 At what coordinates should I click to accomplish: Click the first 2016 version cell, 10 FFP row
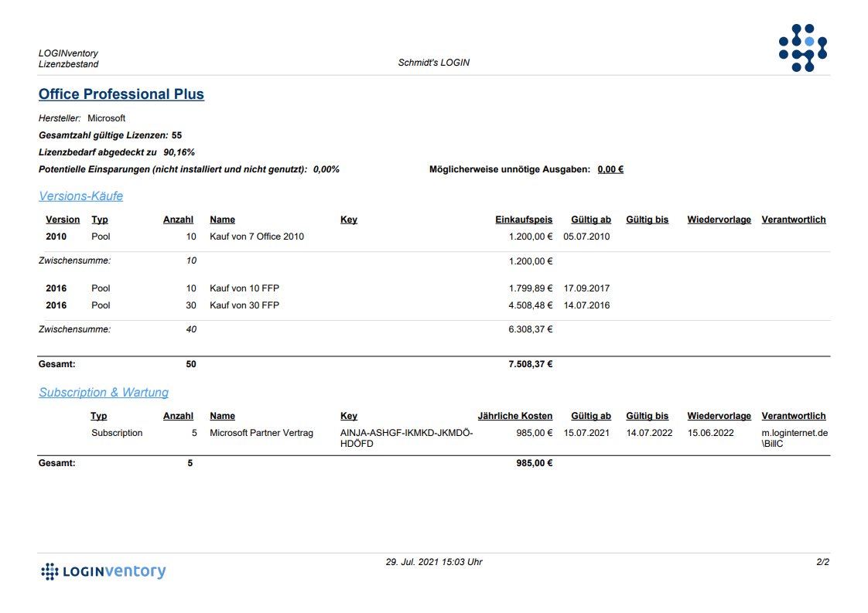coord(56,288)
